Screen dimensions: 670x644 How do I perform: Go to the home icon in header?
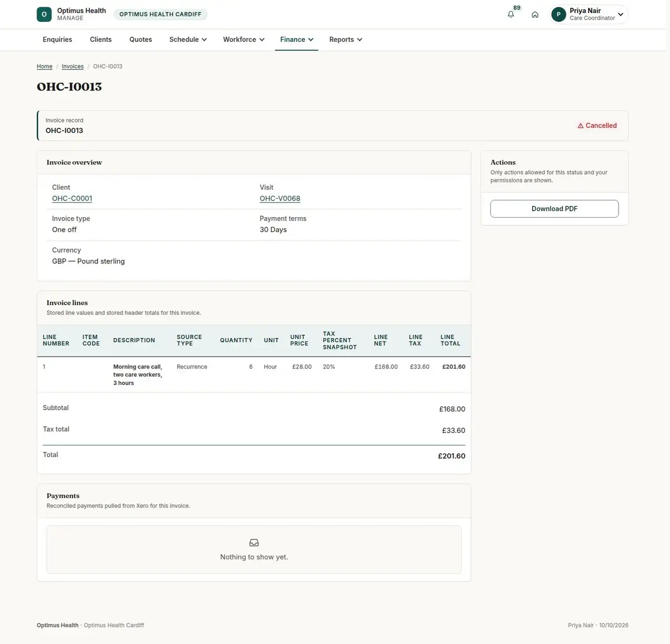coord(535,15)
